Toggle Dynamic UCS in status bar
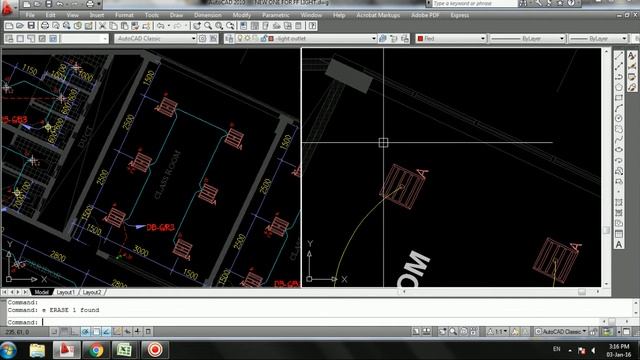The width and height of the screenshot is (640, 360). [117, 331]
